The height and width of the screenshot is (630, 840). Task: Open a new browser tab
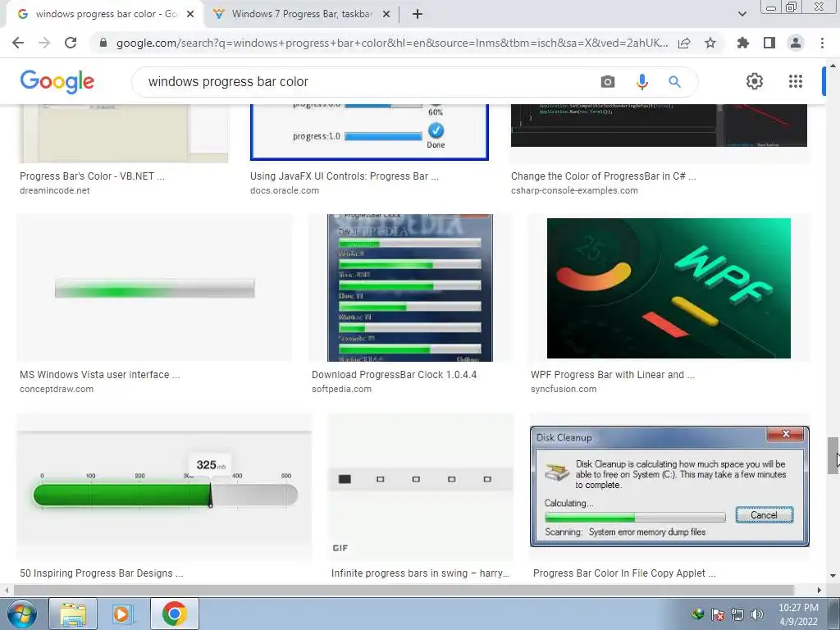(418, 14)
